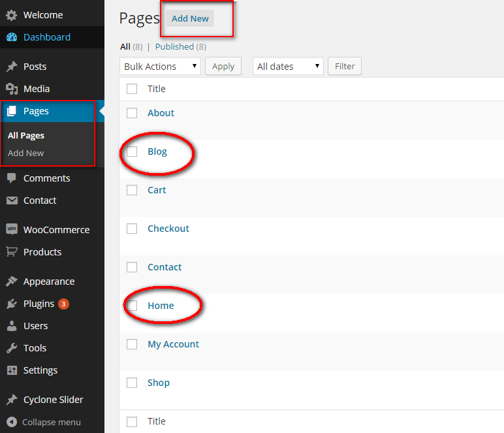
Task: Open the Settings menu item
Action: click(52, 370)
